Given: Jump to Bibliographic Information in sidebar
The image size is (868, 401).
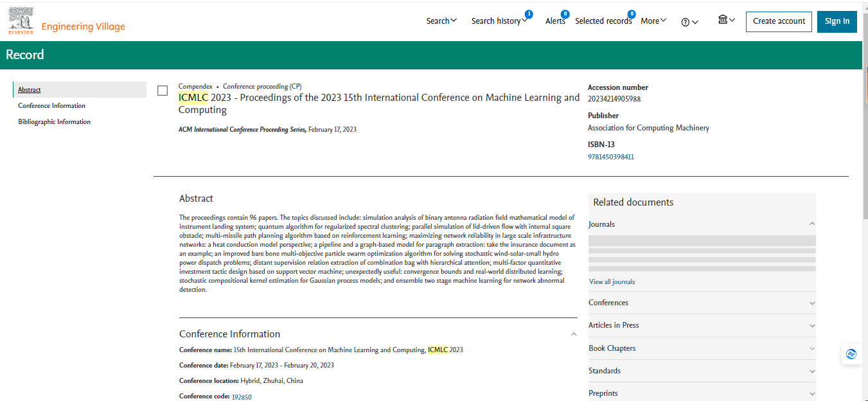Looking at the screenshot, I should coord(54,122).
